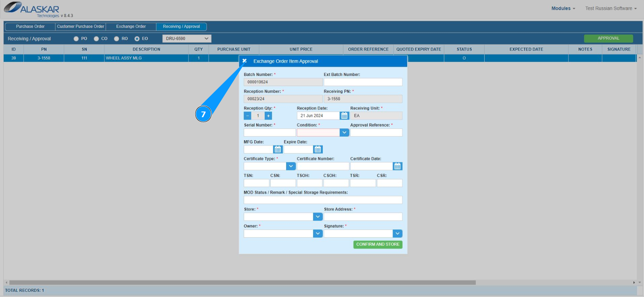Open the DRU-6590 order dropdown
Viewport: 644px width, 297px height.
pyautogui.click(x=187, y=39)
